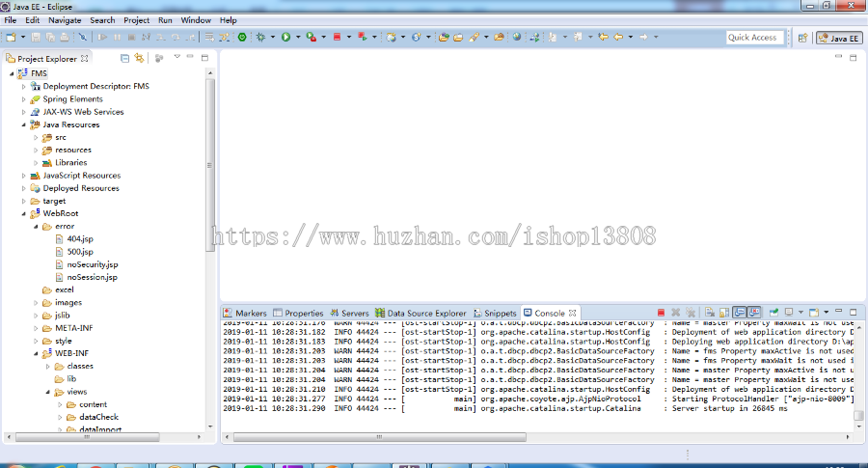868x468 pixels.
Task: Expand the dataCheck folder
Action: pyautogui.click(x=61, y=417)
